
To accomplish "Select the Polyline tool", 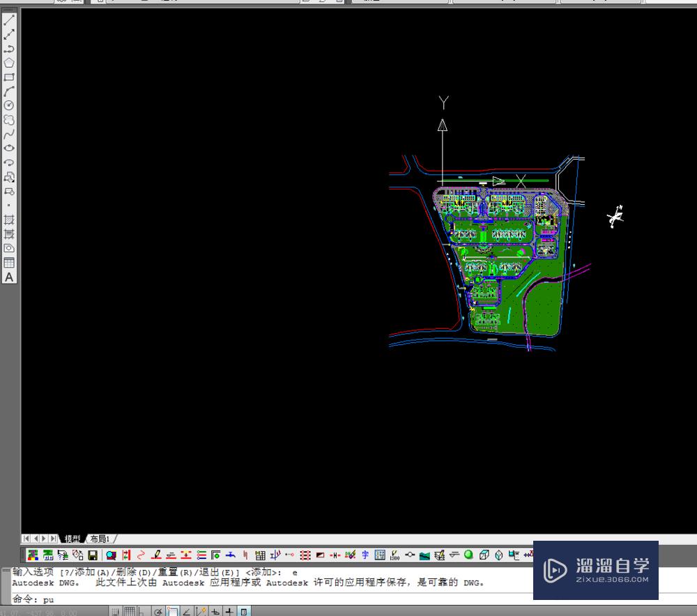I will click(9, 49).
